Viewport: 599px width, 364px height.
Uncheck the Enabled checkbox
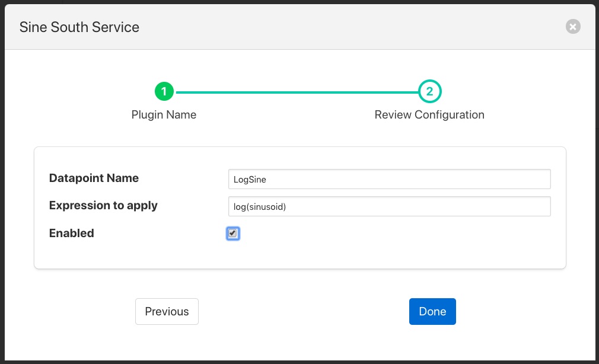pyautogui.click(x=232, y=234)
